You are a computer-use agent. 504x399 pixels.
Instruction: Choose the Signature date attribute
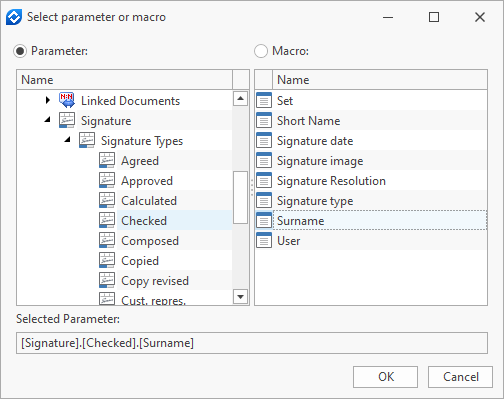371,140
